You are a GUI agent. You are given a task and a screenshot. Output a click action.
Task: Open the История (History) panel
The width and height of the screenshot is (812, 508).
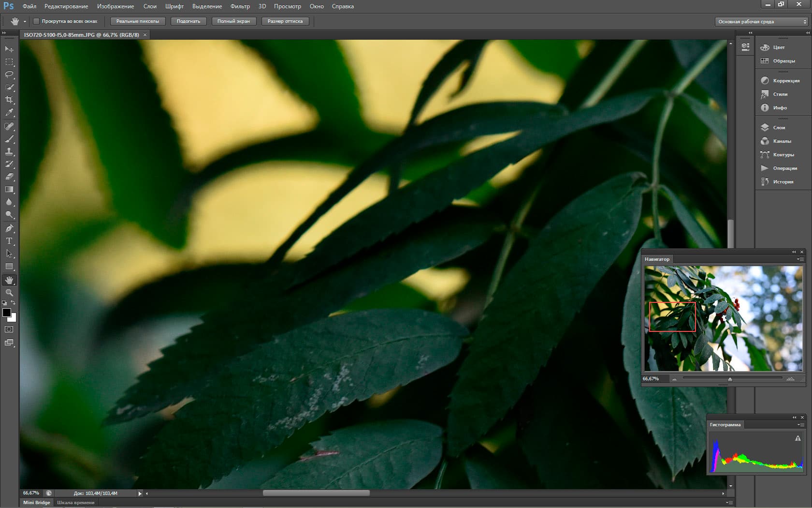pyautogui.click(x=783, y=182)
